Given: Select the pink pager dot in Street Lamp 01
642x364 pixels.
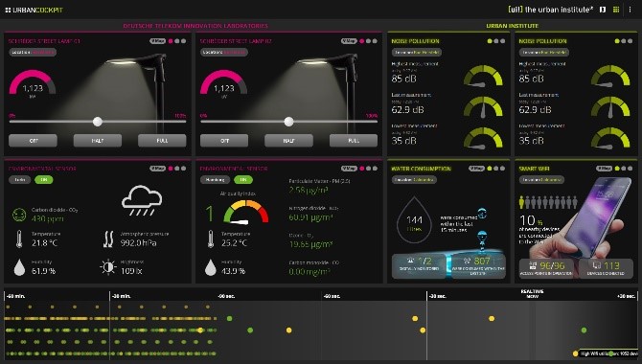Looking at the screenshot, I should (171, 41).
